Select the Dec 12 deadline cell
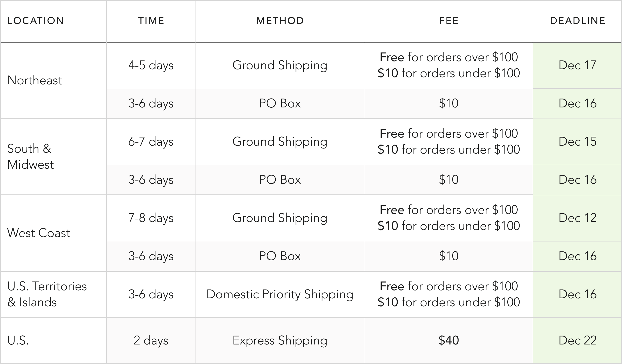The height and width of the screenshot is (364, 622). coord(578,218)
